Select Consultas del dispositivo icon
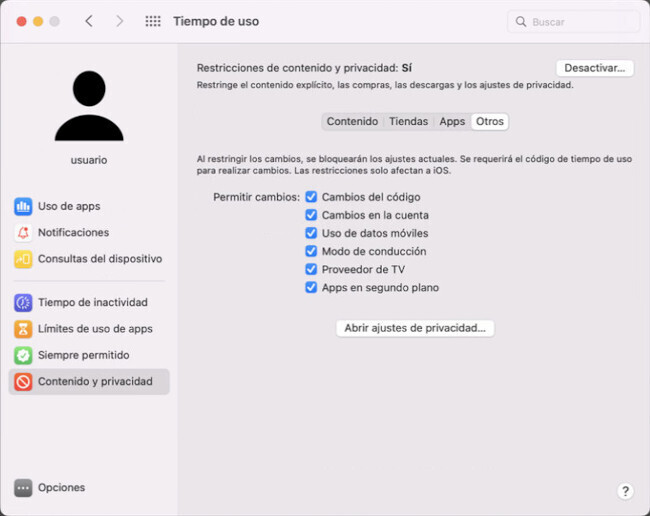Image resolution: width=650 pixels, height=516 pixels. [x=23, y=259]
